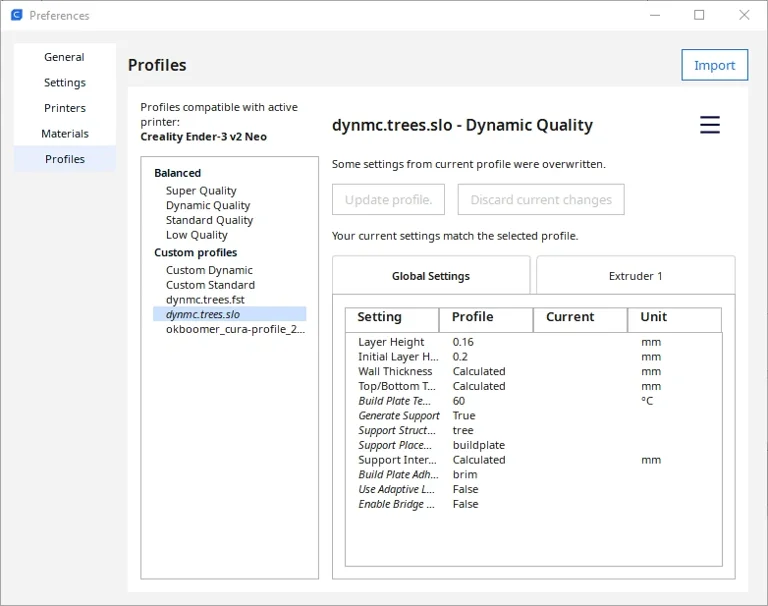
Task: Select the Super Quality profile
Action: tap(201, 191)
